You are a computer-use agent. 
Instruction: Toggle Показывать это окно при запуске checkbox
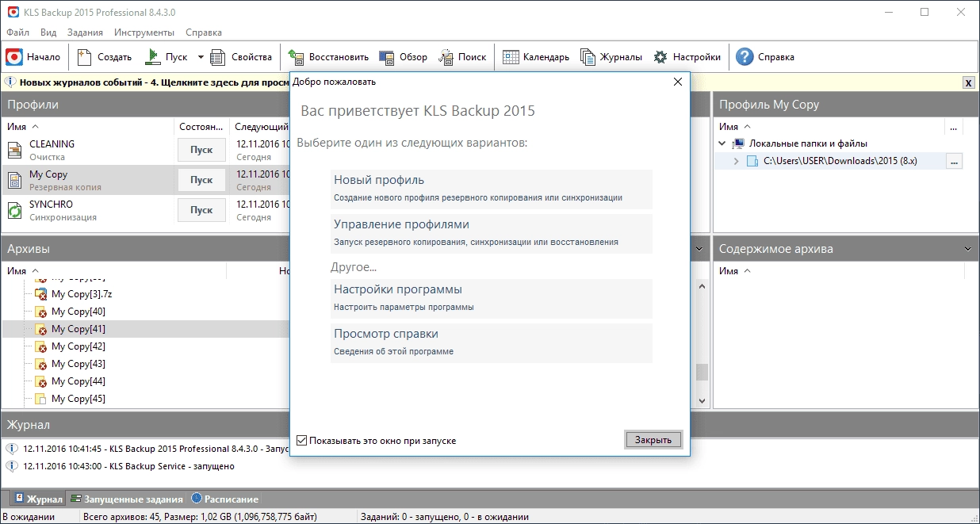coord(302,440)
